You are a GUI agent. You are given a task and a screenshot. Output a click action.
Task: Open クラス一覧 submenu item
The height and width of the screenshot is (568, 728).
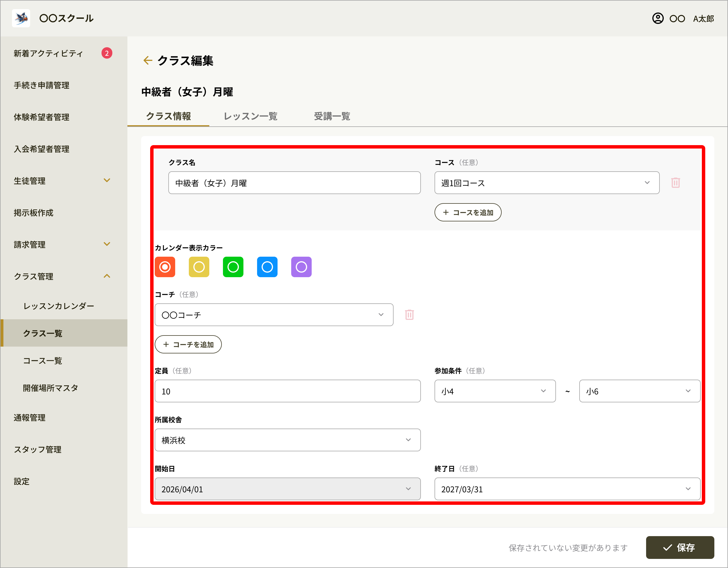pos(64,333)
